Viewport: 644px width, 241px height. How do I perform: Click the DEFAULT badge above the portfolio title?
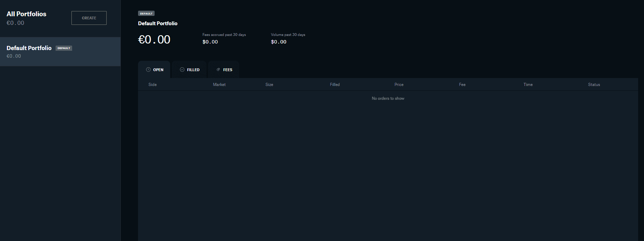[146, 13]
